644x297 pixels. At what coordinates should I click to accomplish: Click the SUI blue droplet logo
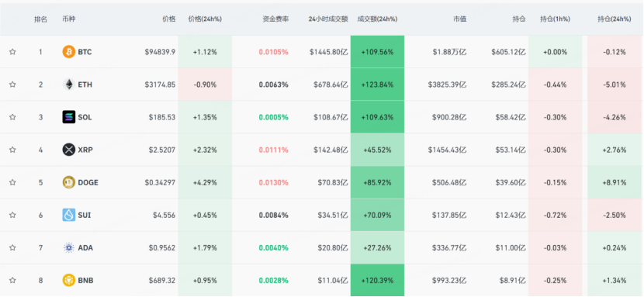coord(68,215)
